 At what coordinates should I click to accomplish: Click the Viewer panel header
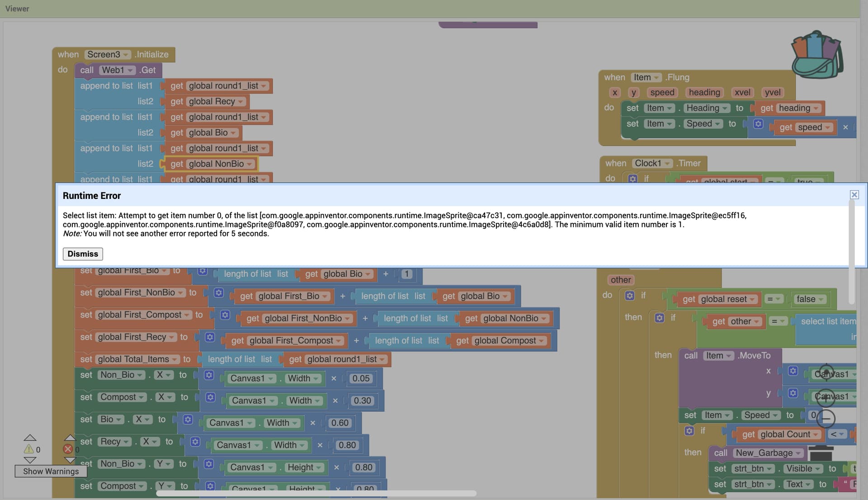[x=17, y=9]
